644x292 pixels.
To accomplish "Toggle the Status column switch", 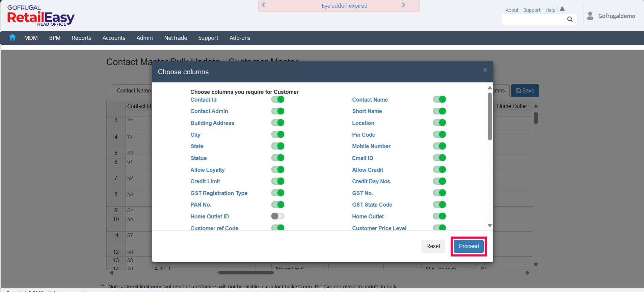I will (x=278, y=158).
